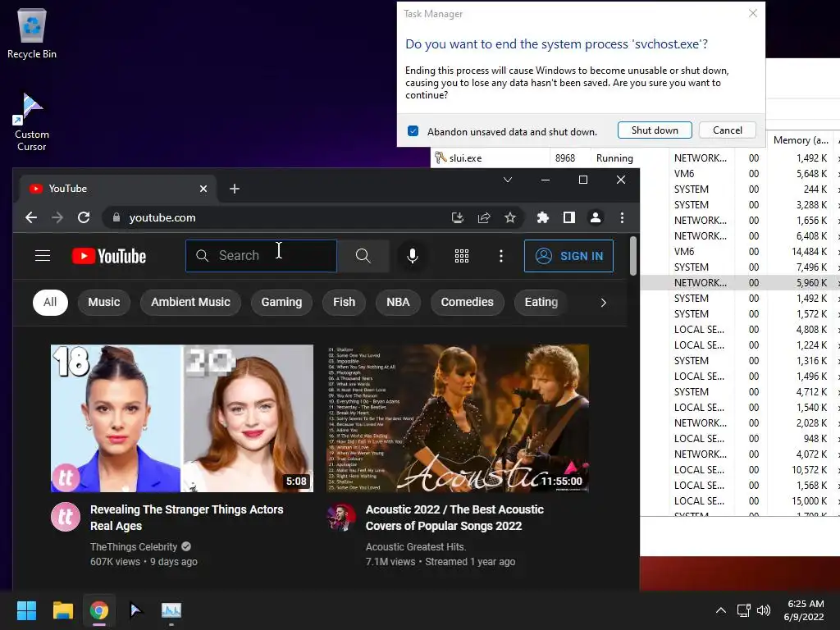Filter videos by Gaming chip
Screen dimensions: 840x630
282,302
